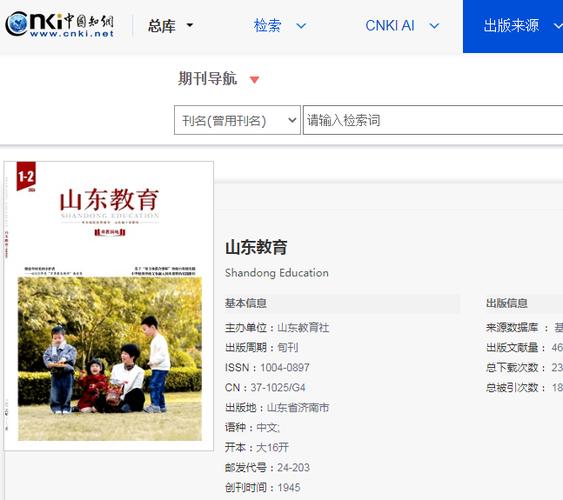The width and height of the screenshot is (563, 500).
Task: Click the 开本：大16开 line
Action: [x=257, y=448]
